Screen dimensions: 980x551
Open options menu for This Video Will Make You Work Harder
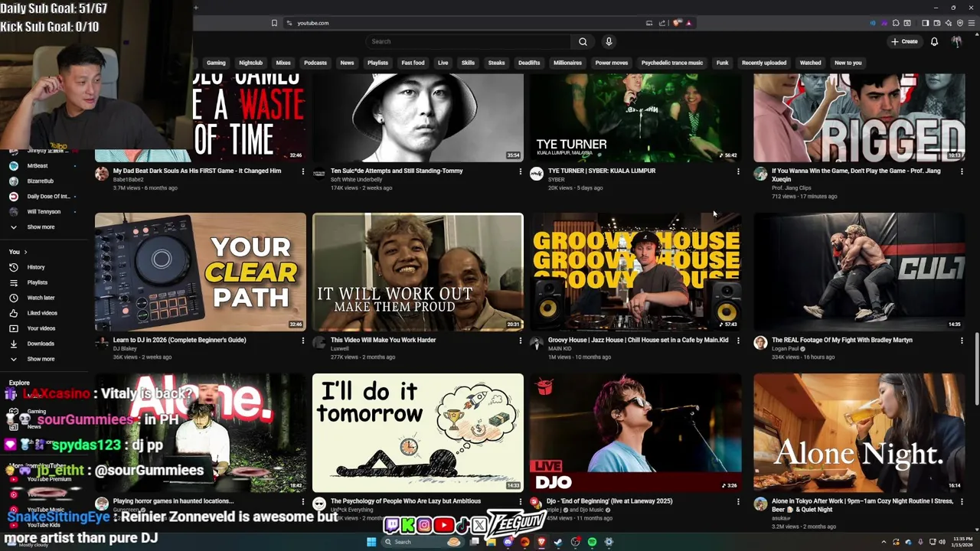[520, 341]
